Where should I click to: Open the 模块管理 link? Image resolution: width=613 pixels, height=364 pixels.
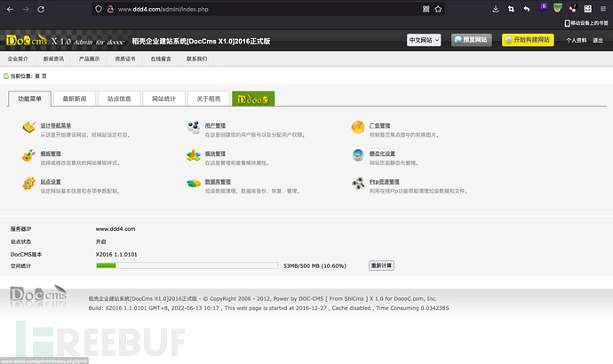pyautogui.click(x=215, y=154)
